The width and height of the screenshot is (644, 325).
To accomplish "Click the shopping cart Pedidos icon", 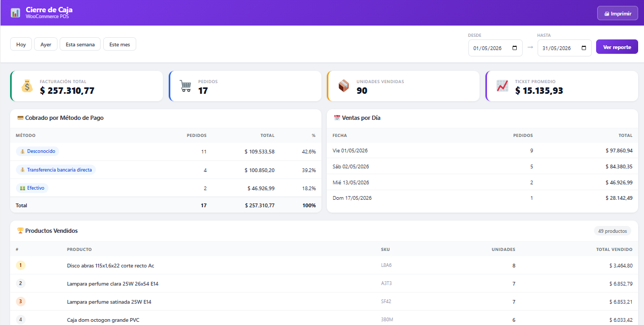I will coord(185,86).
